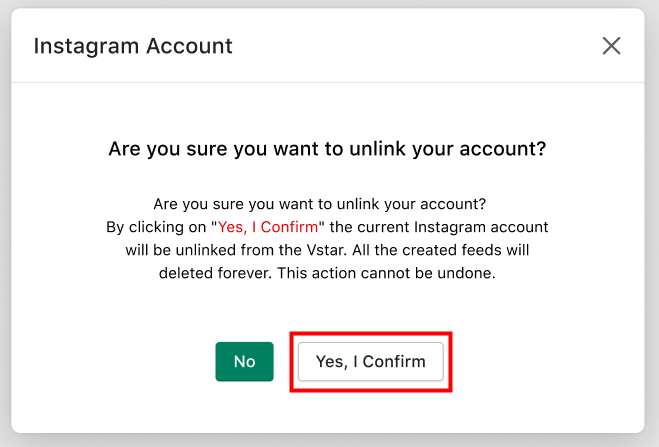Viewport: 659px width, 447px height.
Task: Click 'By clicking on' text
Action: coord(156,227)
